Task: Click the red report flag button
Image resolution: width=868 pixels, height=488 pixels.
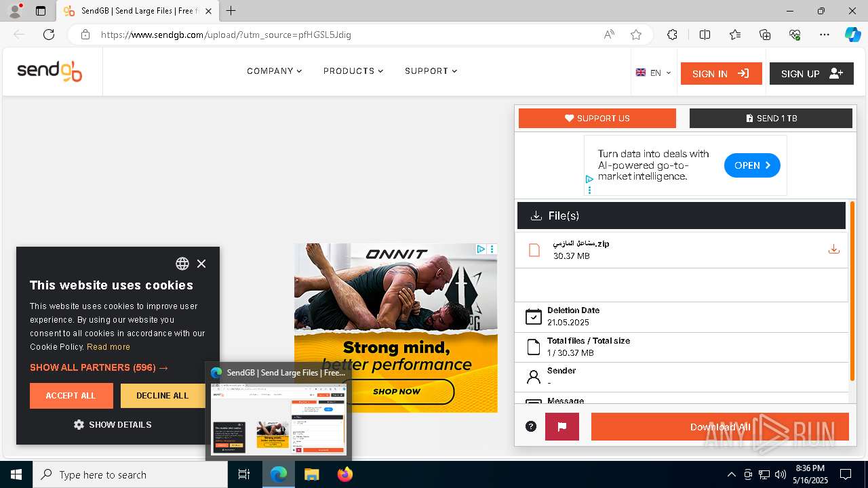Action: click(562, 427)
